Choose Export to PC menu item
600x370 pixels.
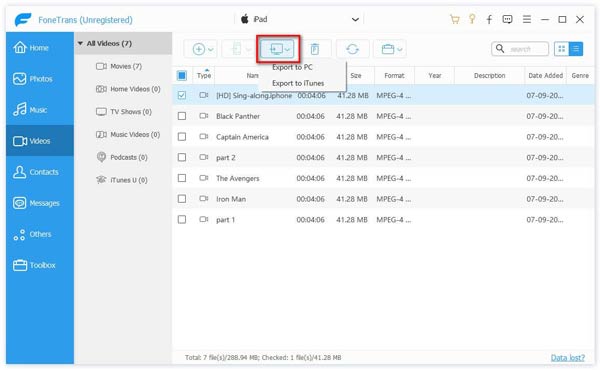(292, 67)
